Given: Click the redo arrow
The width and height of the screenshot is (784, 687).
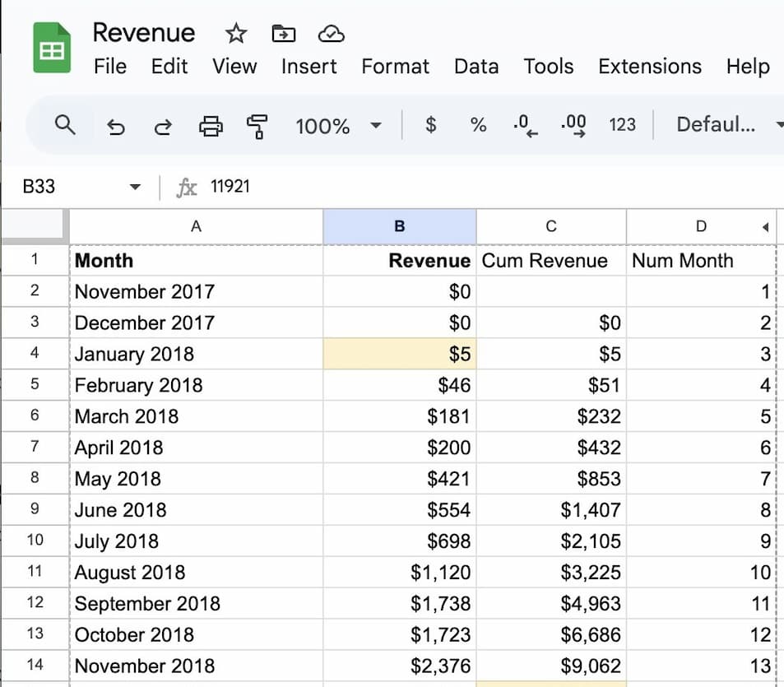Looking at the screenshot, I should click(163, 126).
